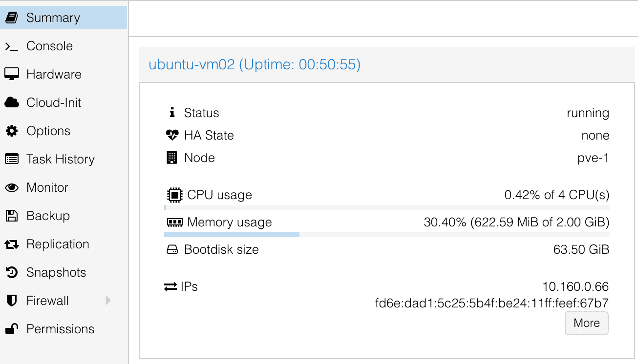Open Replication using the arrows icon
This screenshot has height=364, width=638.
pyautogui.click(x=12, y=243)
